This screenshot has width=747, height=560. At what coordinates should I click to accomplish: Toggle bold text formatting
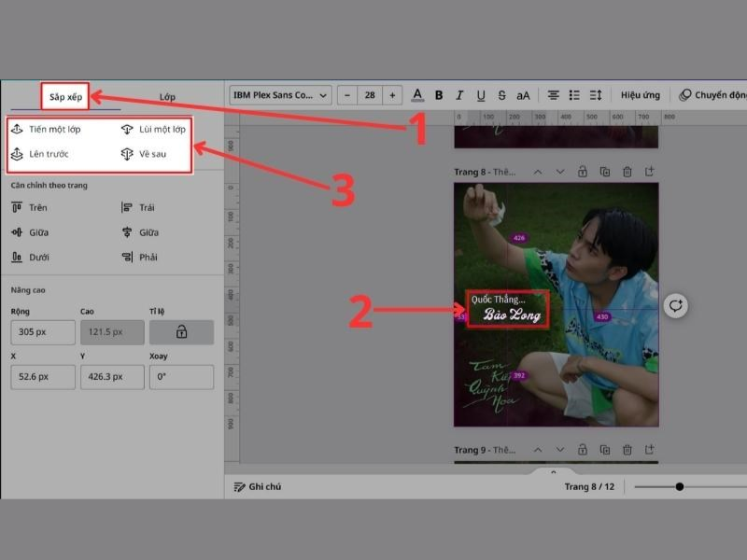pos(439,95)
